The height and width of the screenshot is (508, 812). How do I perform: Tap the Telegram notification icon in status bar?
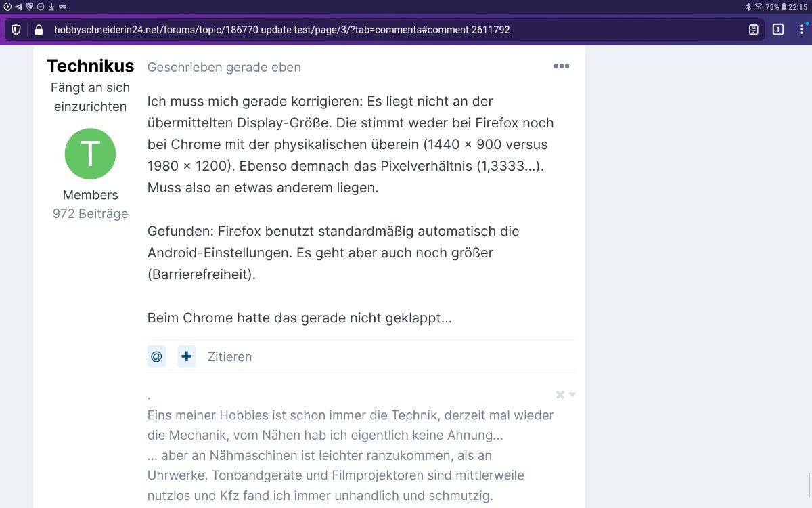point(18,7)
